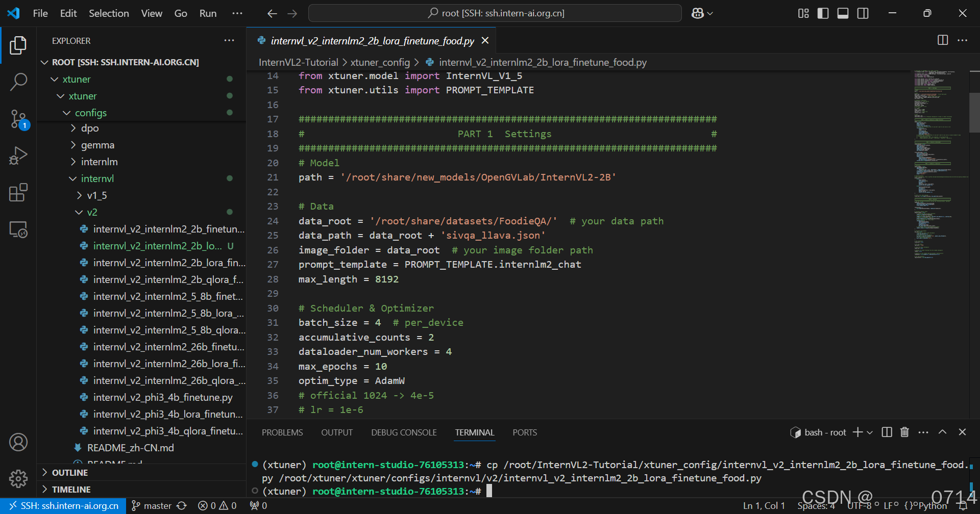Open the Search view icon
980x514 pixels.
18,82
